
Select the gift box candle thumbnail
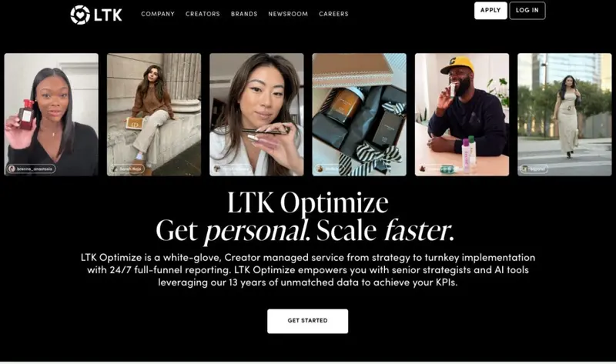[x=360, y=114]
